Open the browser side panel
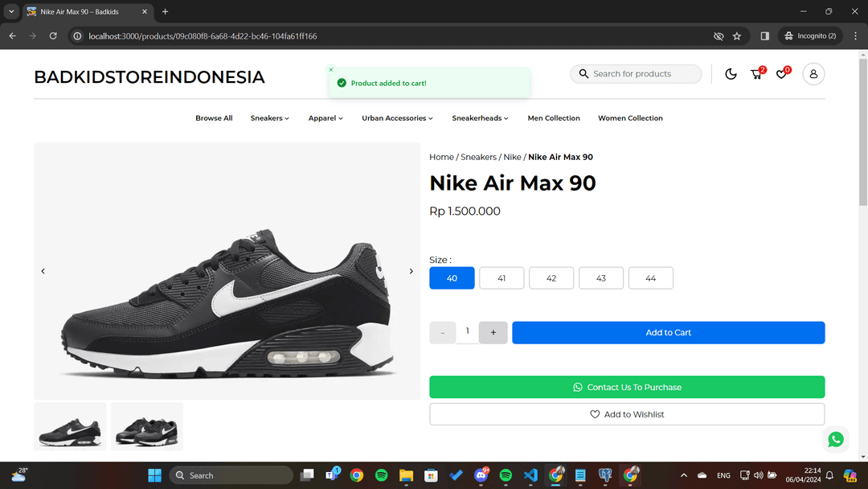 click(764, 36)
